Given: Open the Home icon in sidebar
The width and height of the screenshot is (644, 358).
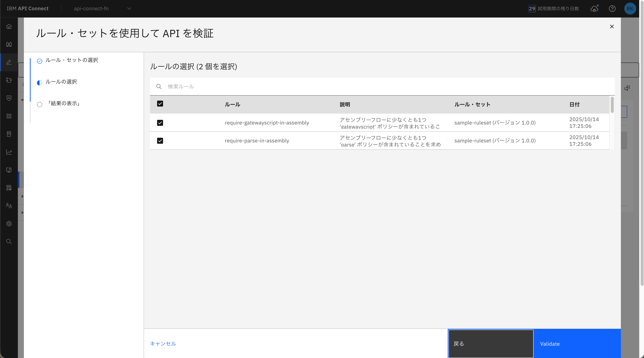Looking at the screenshot, I should pyautogui.click(x=9, y=27).
